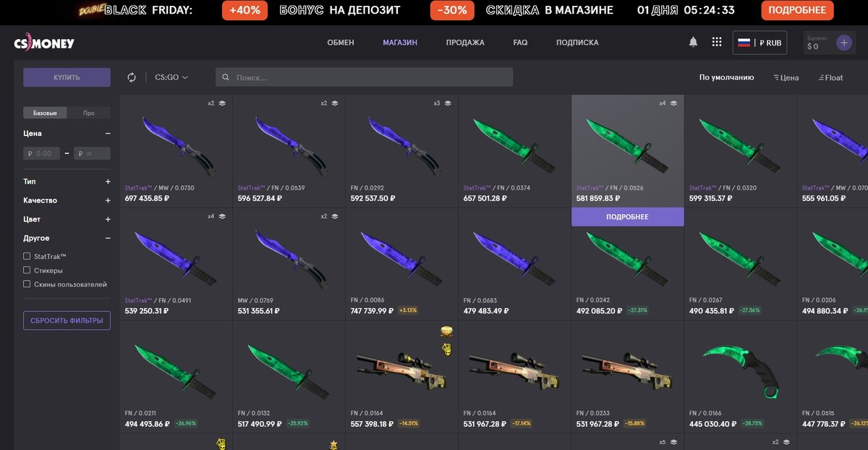Toggle Скины пользователей checkbox
The image size is (868, 450).
(x=27, y=284)
